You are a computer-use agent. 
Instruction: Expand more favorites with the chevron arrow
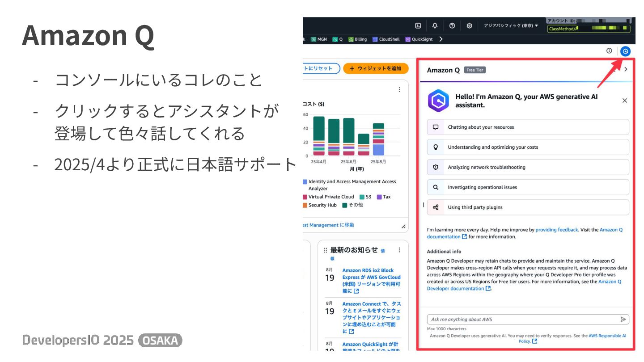pos(441,39)
